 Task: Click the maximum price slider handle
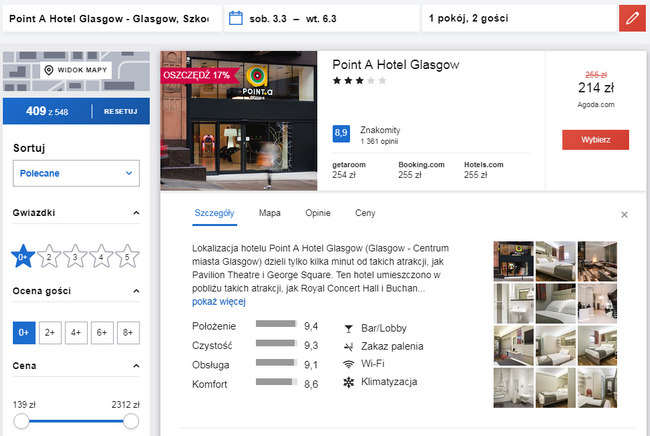coord(131,421)
